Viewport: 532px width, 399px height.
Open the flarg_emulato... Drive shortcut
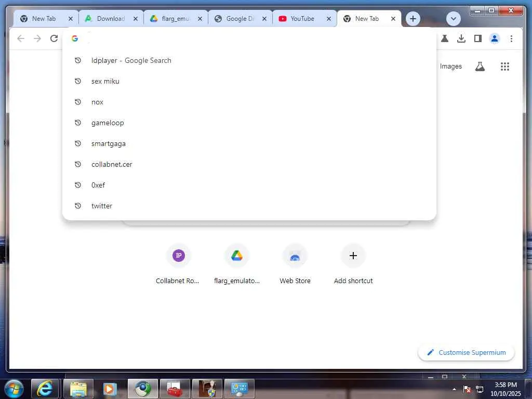237,264
